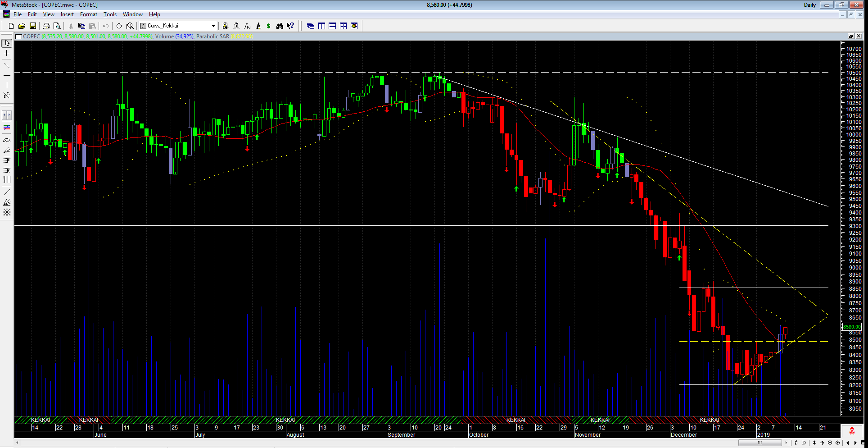Click the scrollbar left arrow at bottom-left
Viewport: 868px width, 448px height.
point(17,443)
